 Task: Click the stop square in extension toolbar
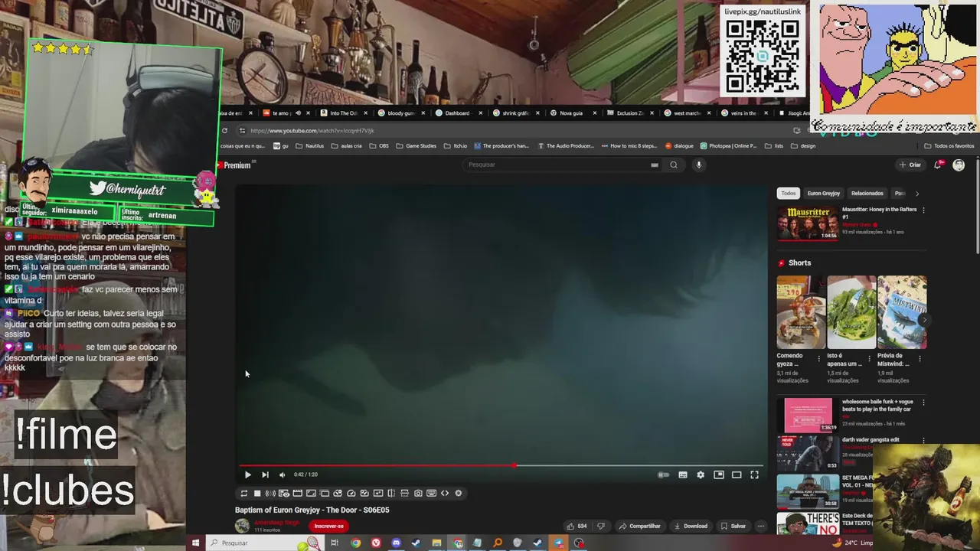coord(257,494)
